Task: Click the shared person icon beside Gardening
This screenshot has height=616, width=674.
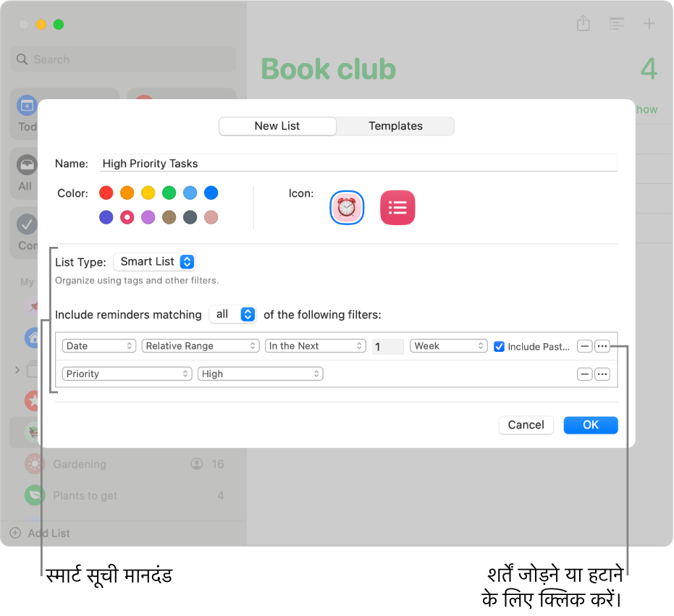Action: [x=196, y=464]
